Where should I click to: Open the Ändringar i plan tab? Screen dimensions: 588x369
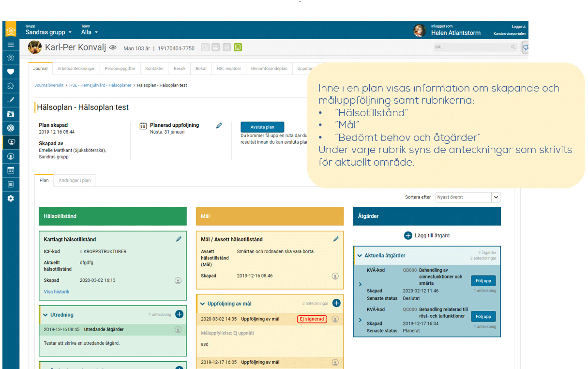75,181
